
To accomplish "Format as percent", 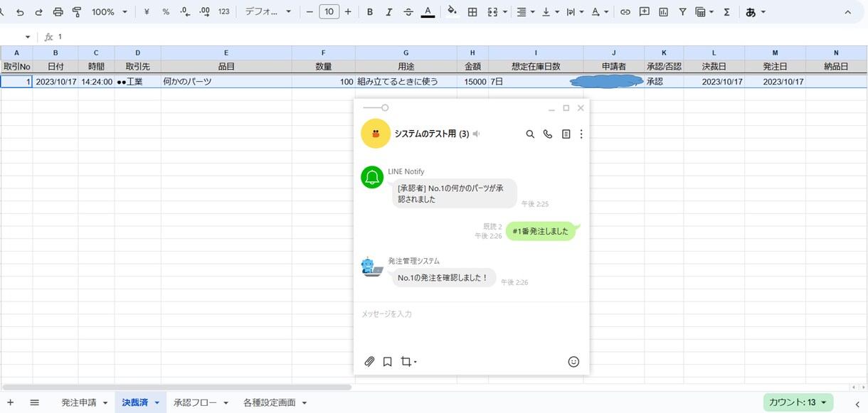I will [166, 12].
